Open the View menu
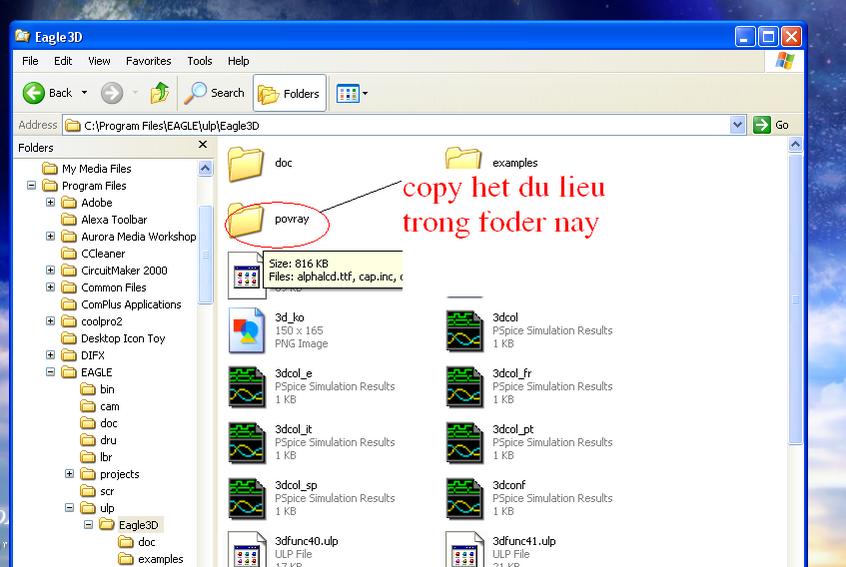 coord(99,61)
